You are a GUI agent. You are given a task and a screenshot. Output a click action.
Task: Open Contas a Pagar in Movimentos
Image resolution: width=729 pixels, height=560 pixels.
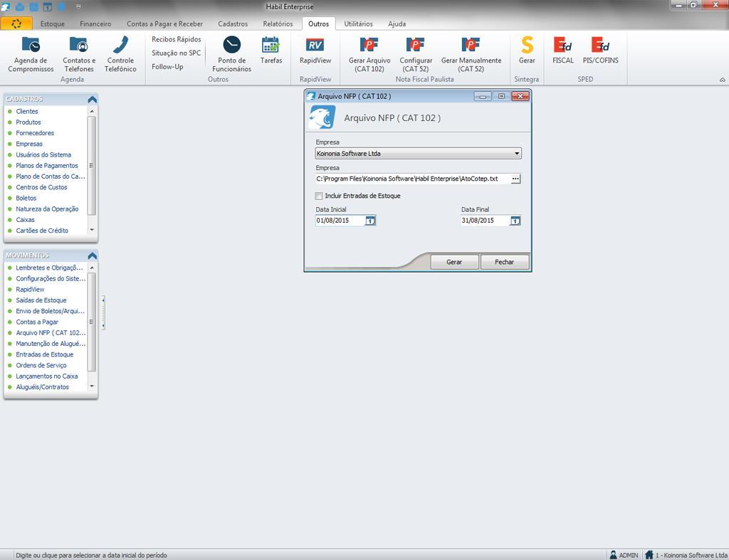[37, 322]
